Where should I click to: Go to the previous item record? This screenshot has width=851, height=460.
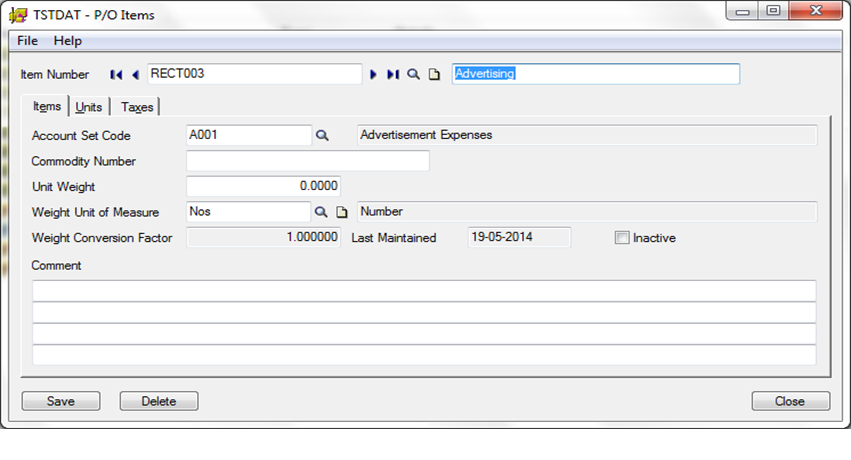(x=136, y=74)
